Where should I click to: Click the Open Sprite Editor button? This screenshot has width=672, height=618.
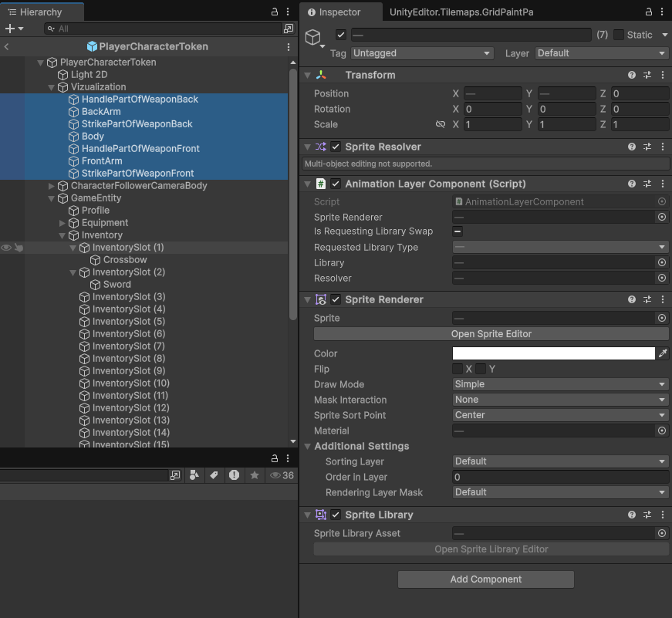click(x=491, y=333)
